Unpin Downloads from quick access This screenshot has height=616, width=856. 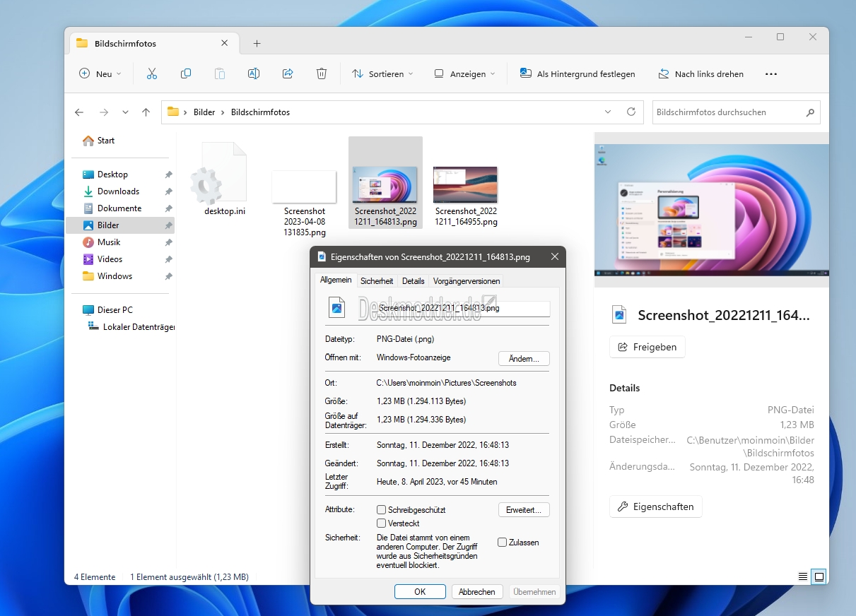(x=168, y=191)
